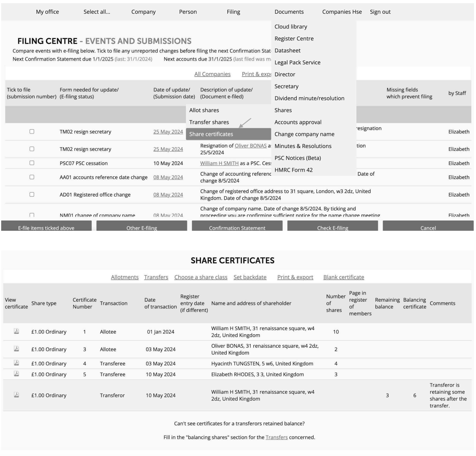This screenshot has height=456, width=476.
Task: View certificate PDF for Elizabeth RHODES
Action: (17, 374)
